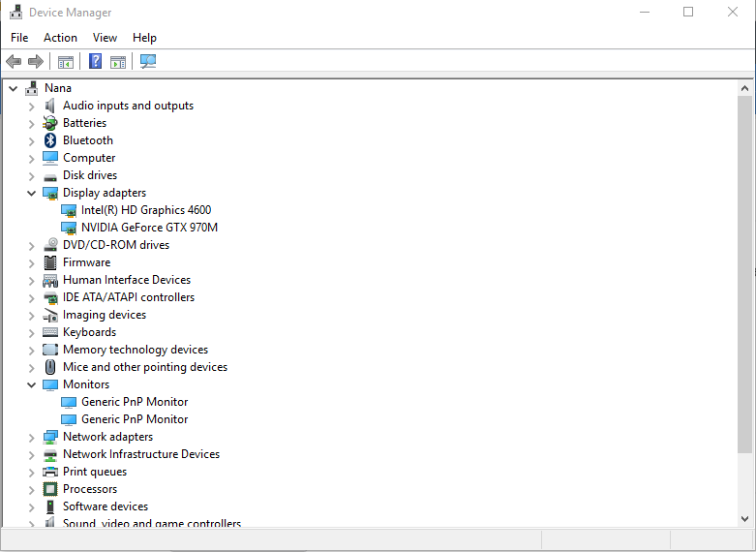
Task: Click the Human Interface Devices icon
Action: click(50, 280)
